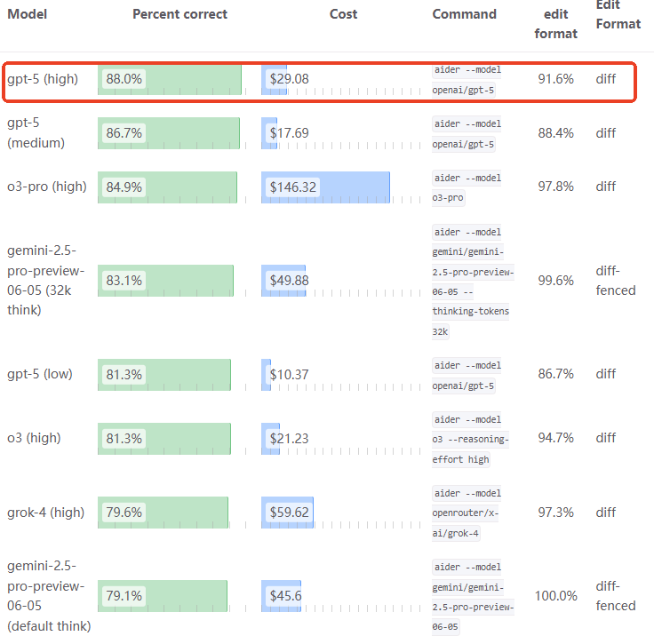Click the 84.9% percent correct bar
This screenshot has height=644, width=654.
pos(167,187)
